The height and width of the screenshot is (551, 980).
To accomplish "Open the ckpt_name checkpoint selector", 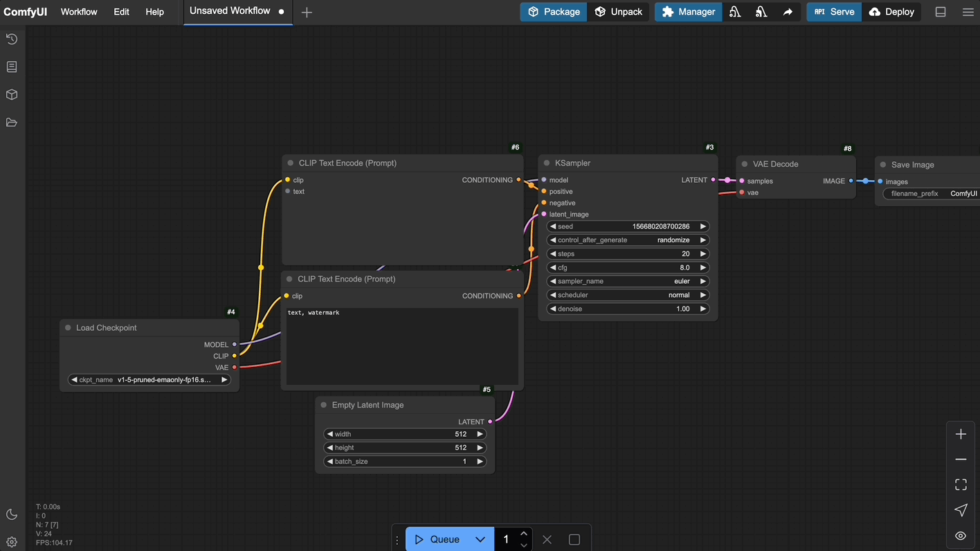I will click(149, 379).
